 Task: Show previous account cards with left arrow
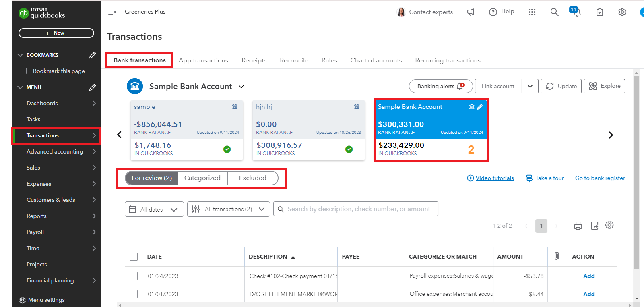point(119,135)
